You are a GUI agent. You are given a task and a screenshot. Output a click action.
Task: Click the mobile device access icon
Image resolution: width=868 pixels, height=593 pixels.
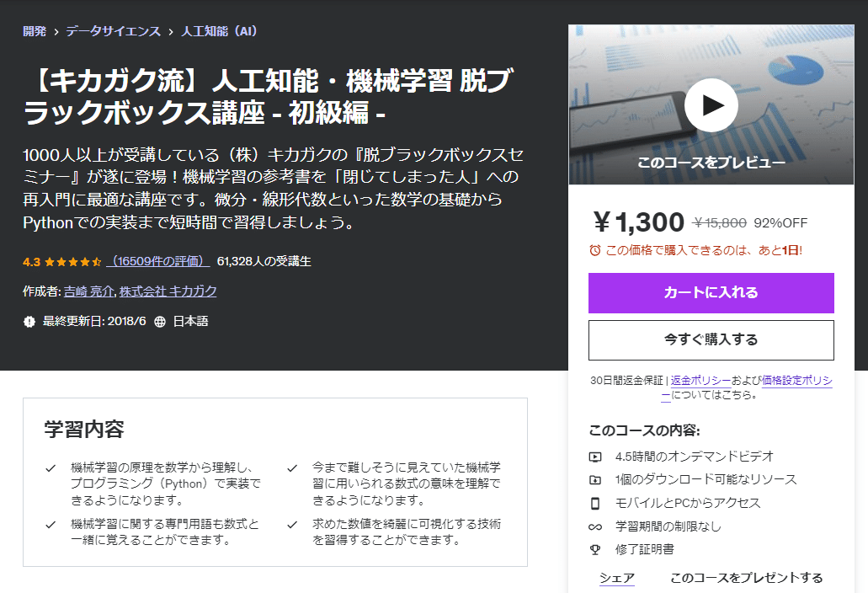click(595, 504)
